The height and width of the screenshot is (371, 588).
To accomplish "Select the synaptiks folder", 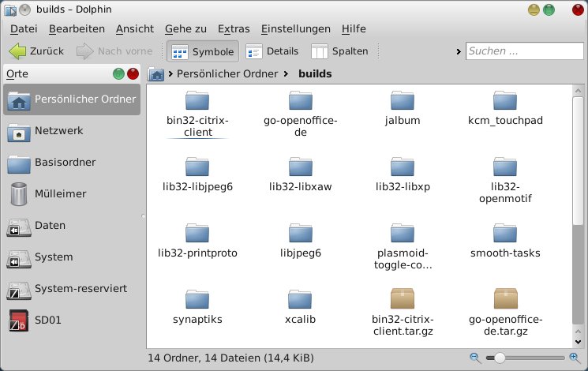I will [x=197, y=307].
